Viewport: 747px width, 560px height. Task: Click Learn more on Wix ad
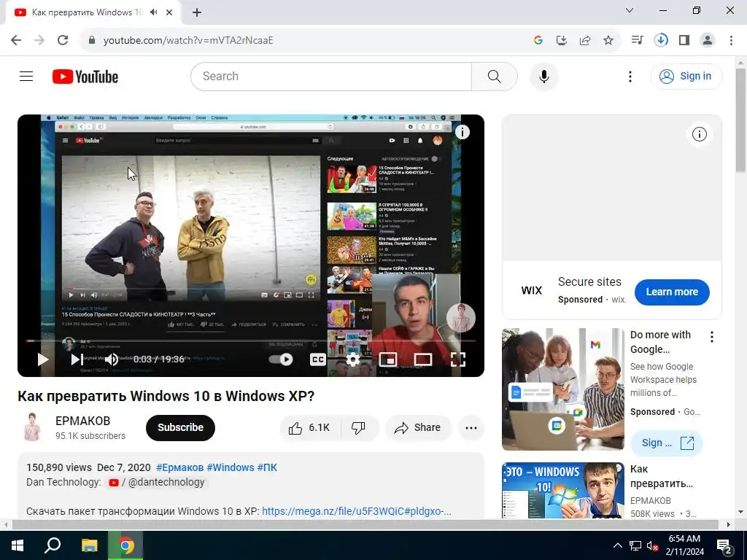point(672,292)
